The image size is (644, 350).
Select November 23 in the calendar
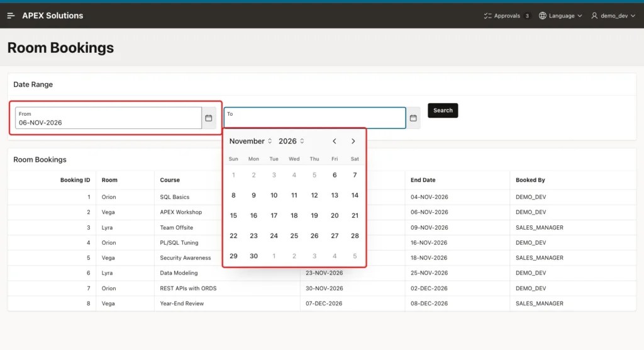coord(254,235)
